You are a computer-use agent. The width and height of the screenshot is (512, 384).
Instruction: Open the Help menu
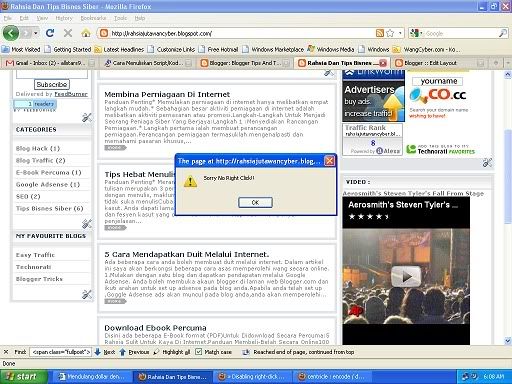pos(140,18)
